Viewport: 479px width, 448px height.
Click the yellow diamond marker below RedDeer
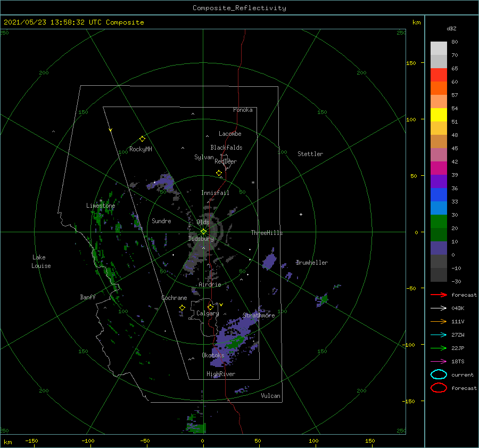pos(219,173)
